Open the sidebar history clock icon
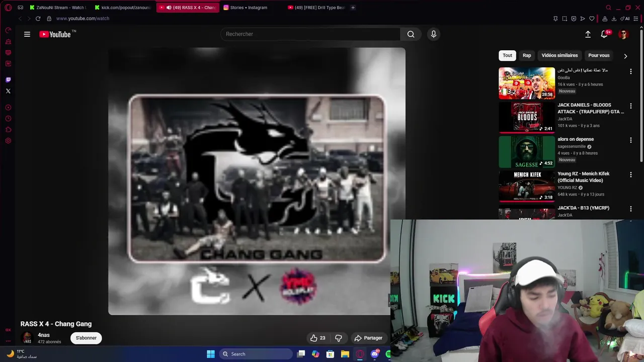This screenshot has width=644, height=362. tap(8, 119)
